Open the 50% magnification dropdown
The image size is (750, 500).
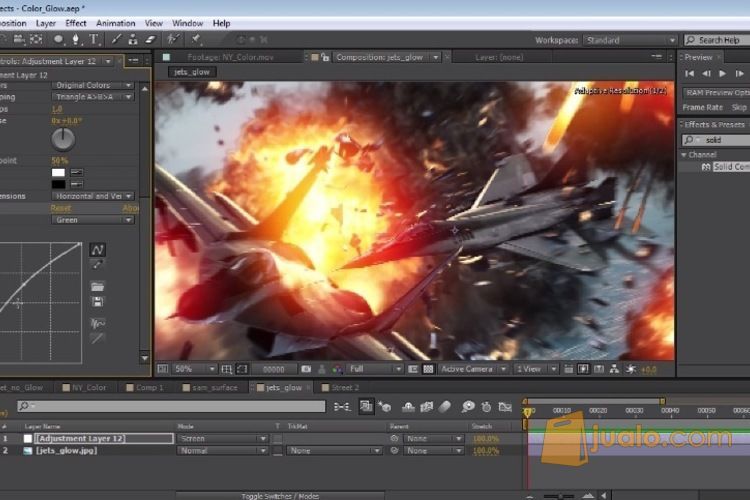click(x=194, y=369)
